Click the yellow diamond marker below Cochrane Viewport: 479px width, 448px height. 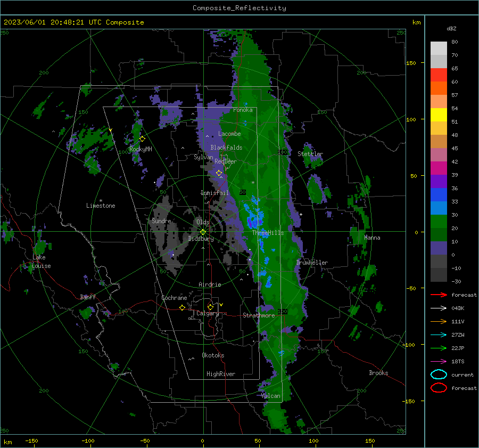[182, 307]
